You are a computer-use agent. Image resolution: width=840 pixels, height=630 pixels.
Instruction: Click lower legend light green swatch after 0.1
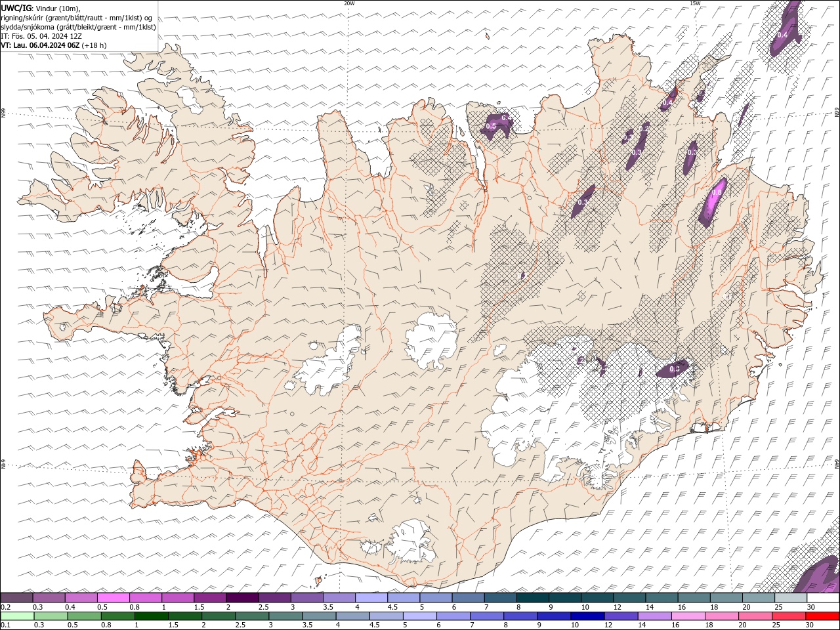(x=17, y=616)
